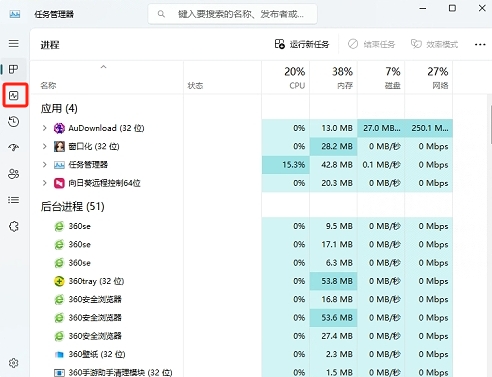Click 结束任务 button

371,44
